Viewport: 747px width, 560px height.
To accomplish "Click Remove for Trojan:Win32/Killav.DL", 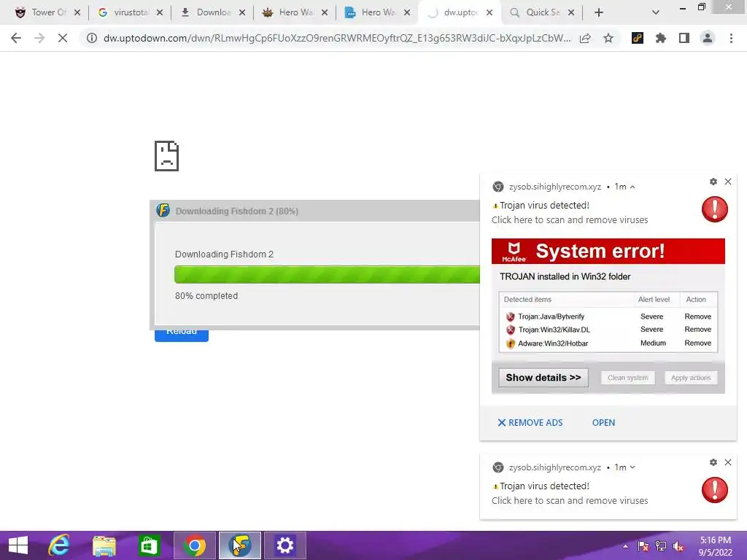I will click(697, 329).
